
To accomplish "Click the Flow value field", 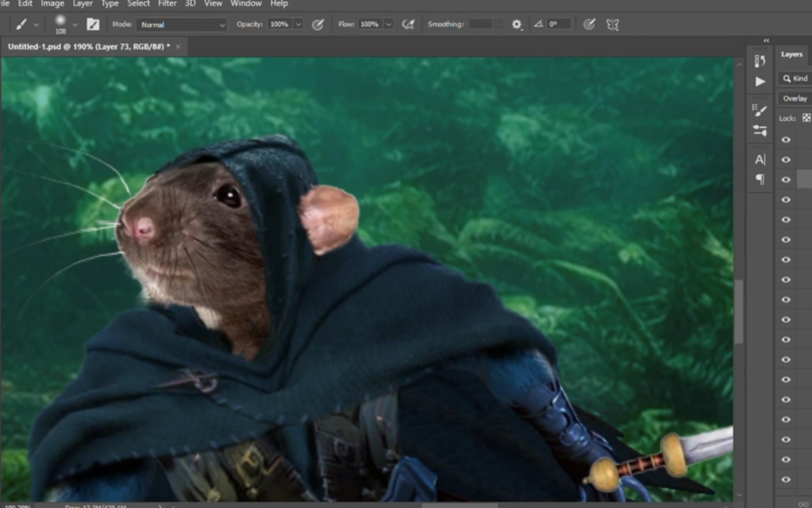I will (x=370, y=24).
